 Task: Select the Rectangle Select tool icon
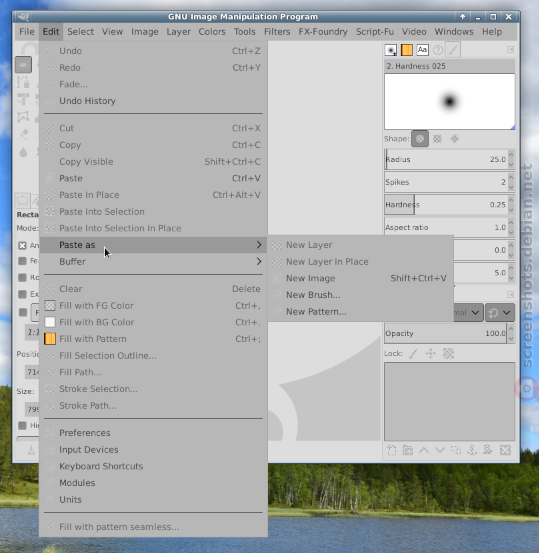click(23, 65)
